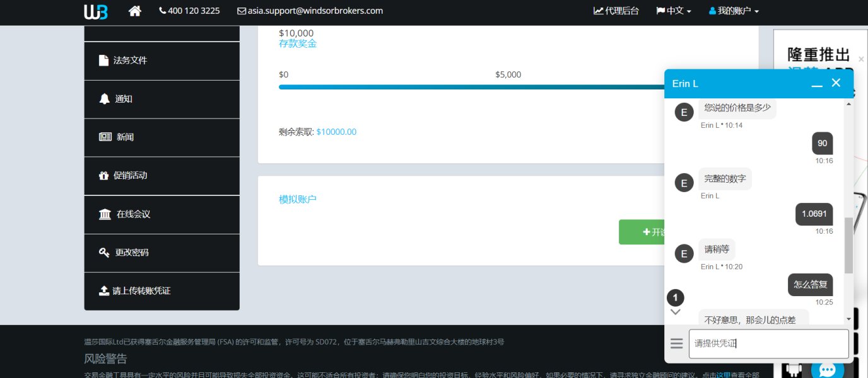The image size is (868, 378).
Task: Click the chat message input field
Action: (769, 343)
